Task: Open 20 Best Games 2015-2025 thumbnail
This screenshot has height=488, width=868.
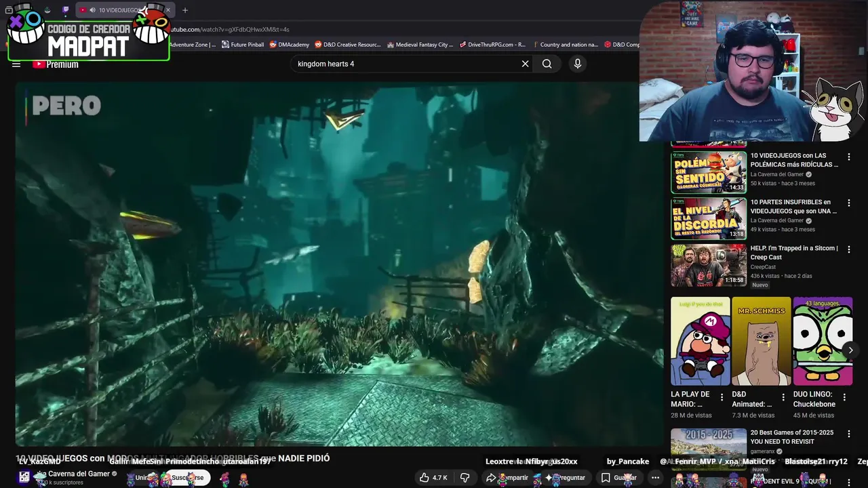Action: 709,449
